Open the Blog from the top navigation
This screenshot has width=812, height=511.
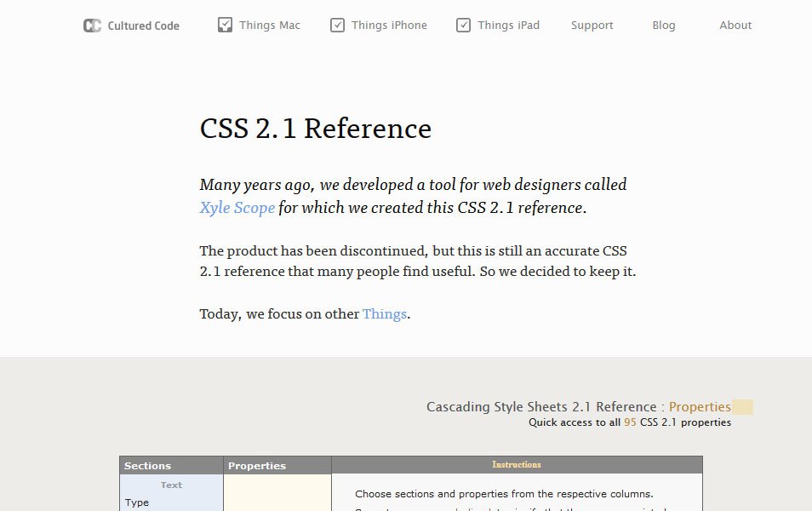click(664, 26)
